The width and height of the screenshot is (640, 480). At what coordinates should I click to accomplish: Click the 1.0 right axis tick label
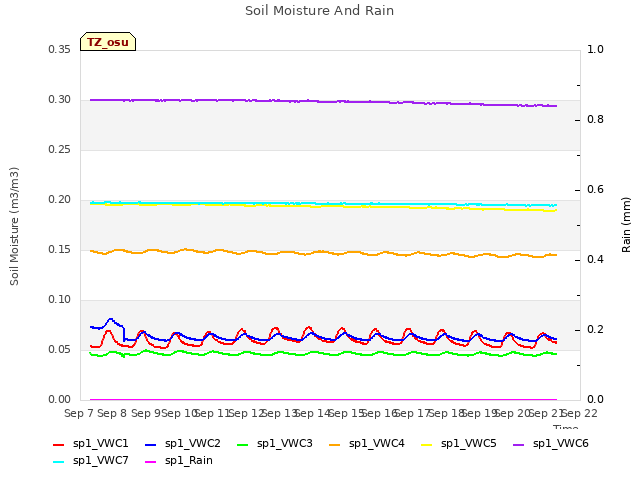click(596, 49)
